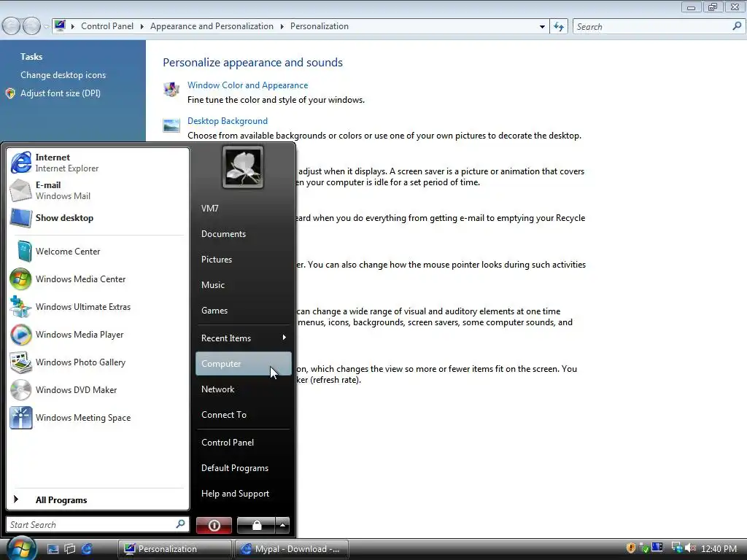Open recent pages dropdown beside nav arrows
The height and width of the screenshot is (560, 747).
[x=46, y=27]
